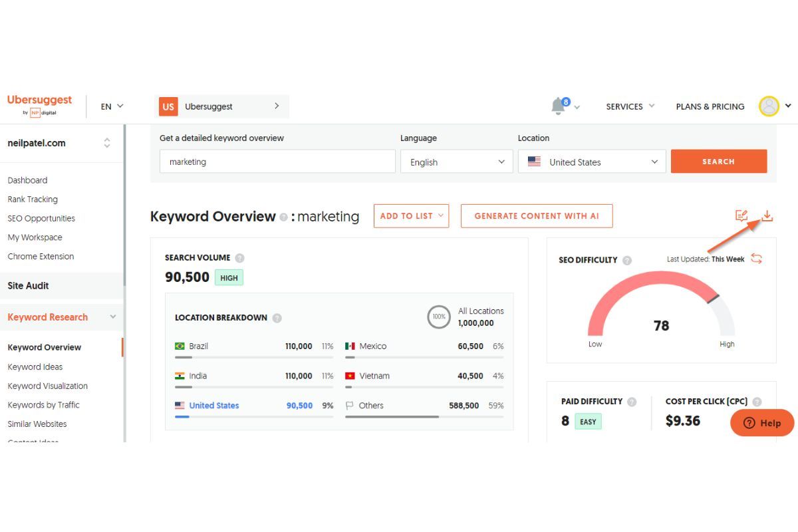Open the Location United States dropdown

pyautogui.click(x=592, y=162)
